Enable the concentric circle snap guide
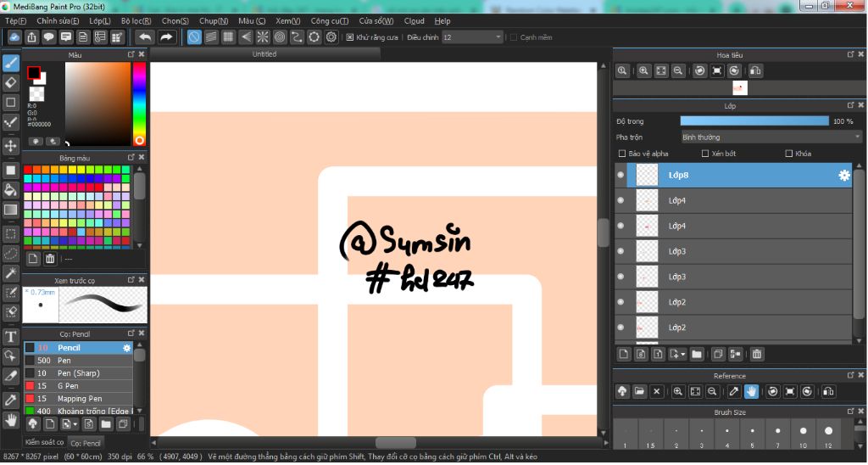 pyautogui.click(x=280, y=37)
